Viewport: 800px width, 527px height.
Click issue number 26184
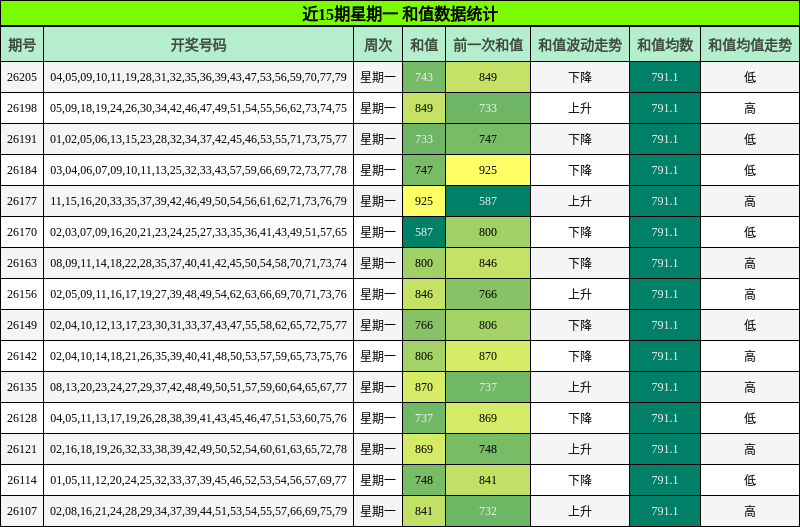tap(22, 170)
